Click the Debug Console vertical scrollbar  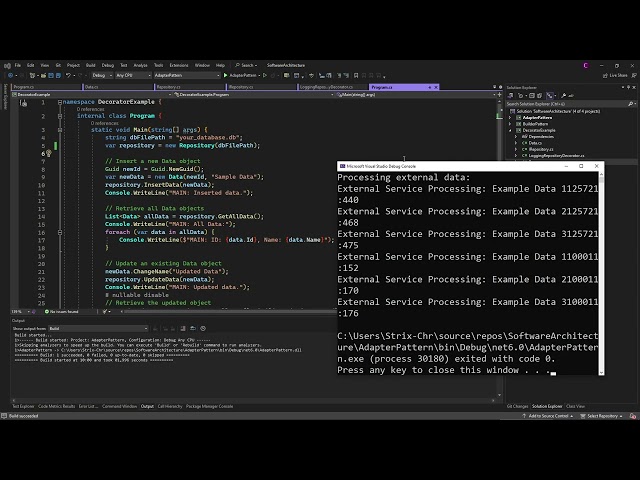click(601, 273)
